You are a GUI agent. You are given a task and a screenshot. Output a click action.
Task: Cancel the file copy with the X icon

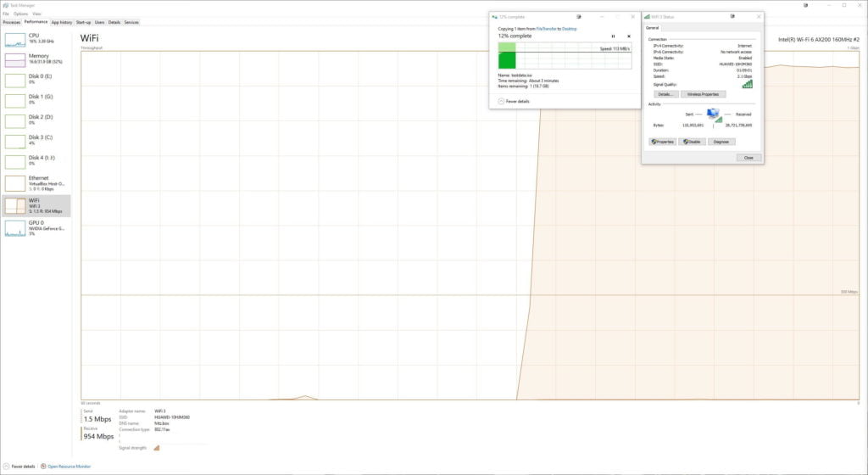[x=628, y=36]
